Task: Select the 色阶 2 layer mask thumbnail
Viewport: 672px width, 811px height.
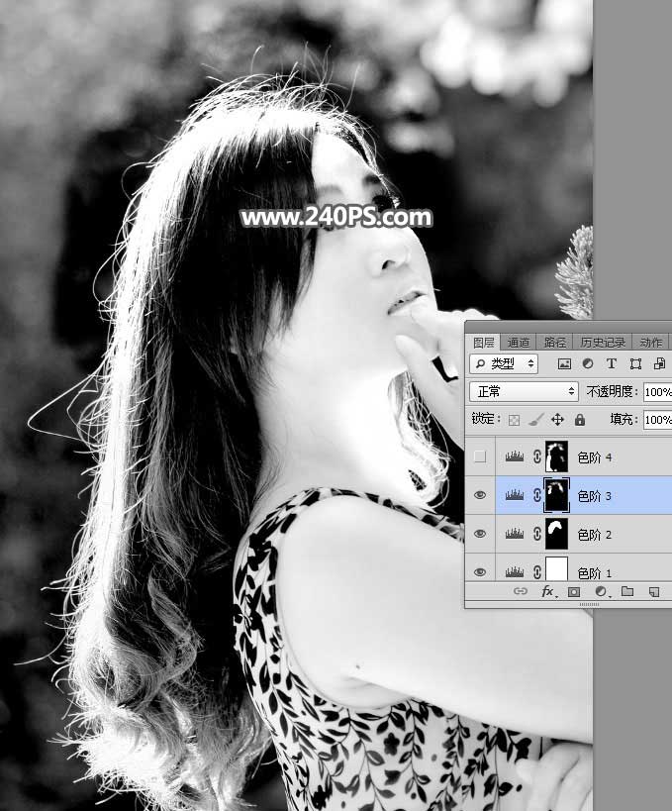Action: 556,534
